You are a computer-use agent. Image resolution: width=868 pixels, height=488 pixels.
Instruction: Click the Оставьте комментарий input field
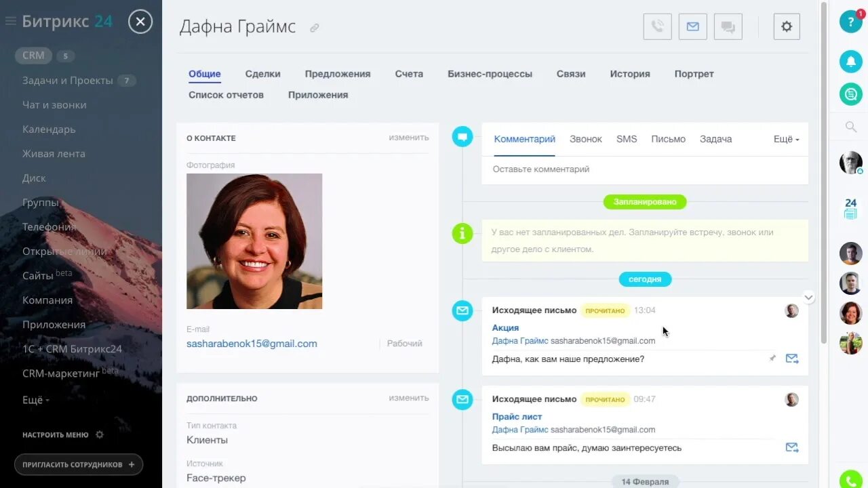[x=644, y=169]
